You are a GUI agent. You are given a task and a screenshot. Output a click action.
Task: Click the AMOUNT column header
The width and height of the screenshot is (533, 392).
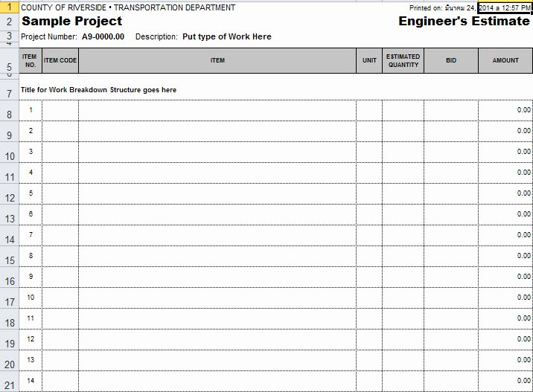point(505,60)
